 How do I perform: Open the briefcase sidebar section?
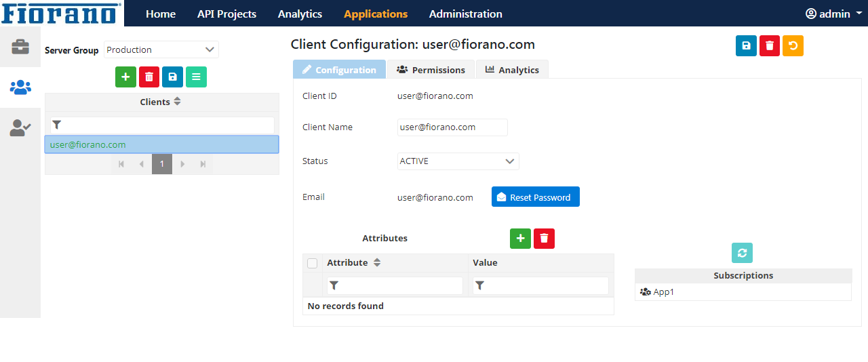[20, 47]
